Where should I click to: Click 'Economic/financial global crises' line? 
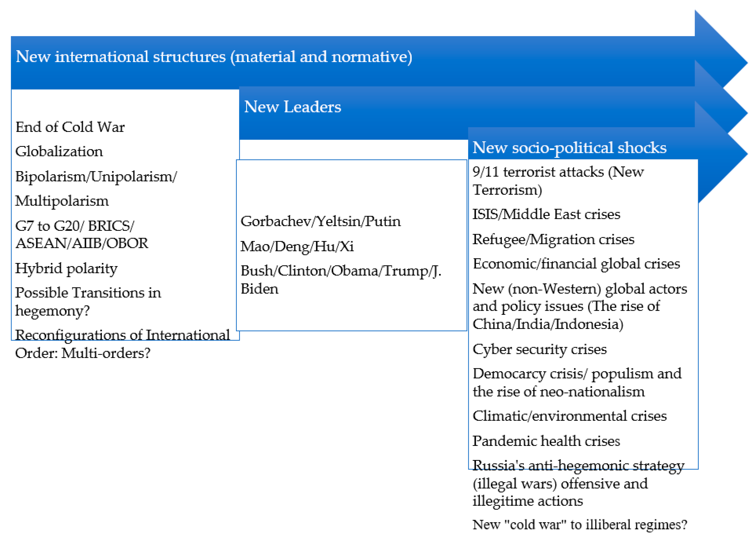tap(576, 264)
